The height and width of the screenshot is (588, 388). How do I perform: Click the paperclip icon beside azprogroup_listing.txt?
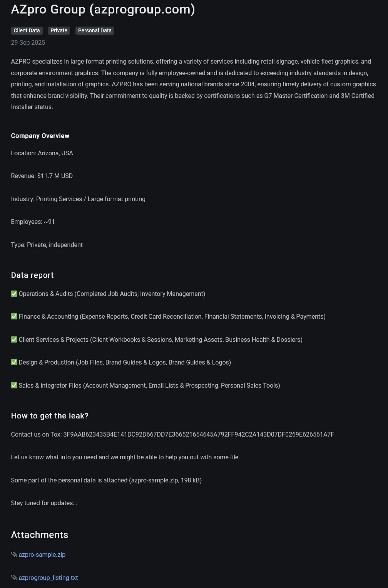13,578
